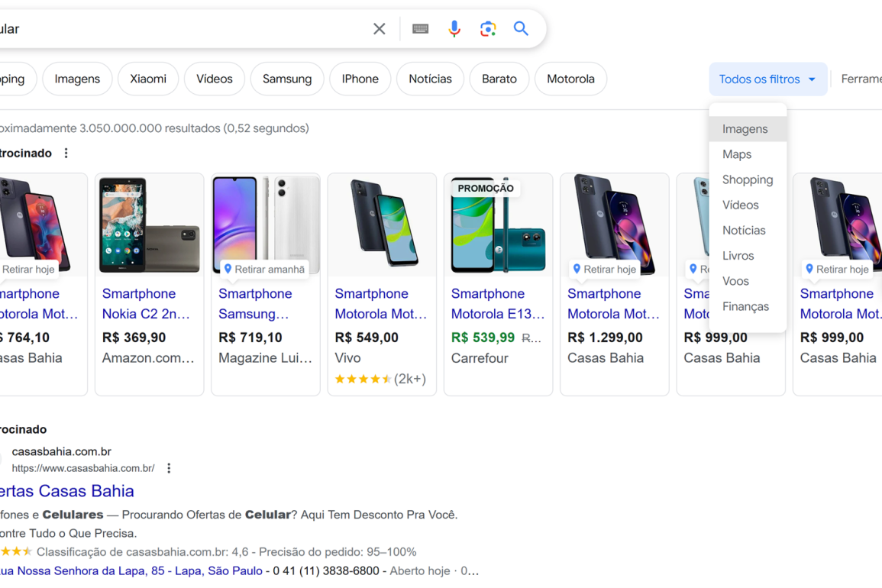Choose Voos in the filters dropdown menu

pos(748,281)
